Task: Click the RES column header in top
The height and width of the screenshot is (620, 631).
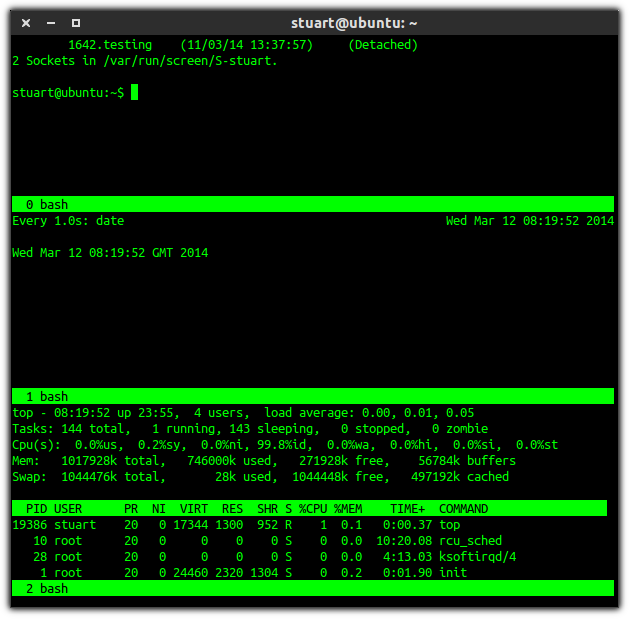Action: click(x=232, y=509)
